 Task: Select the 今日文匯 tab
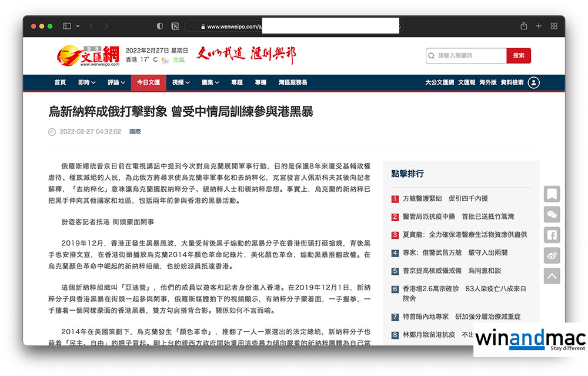148,83
